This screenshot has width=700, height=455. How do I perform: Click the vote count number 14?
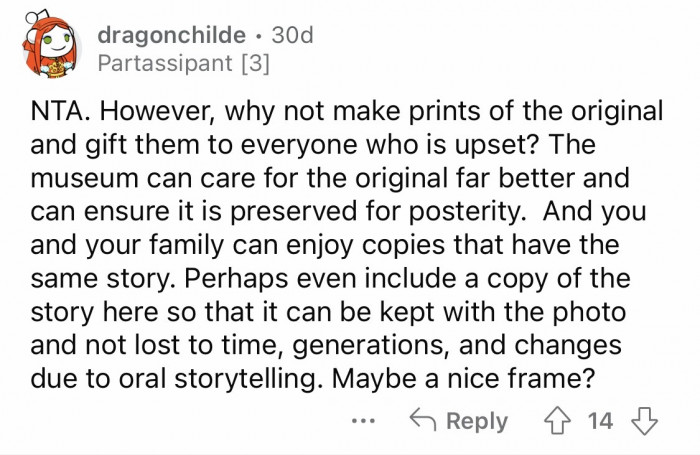[x=600, y=421]
